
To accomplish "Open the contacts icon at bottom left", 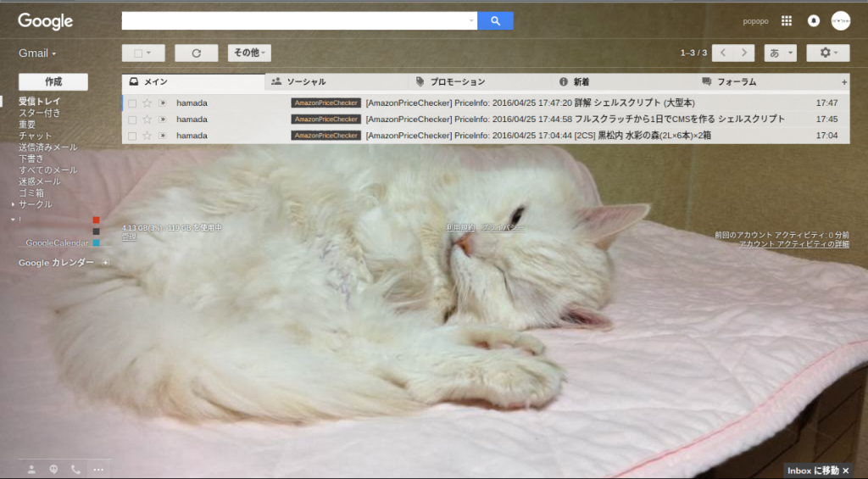I will click(x=32, y=469).
